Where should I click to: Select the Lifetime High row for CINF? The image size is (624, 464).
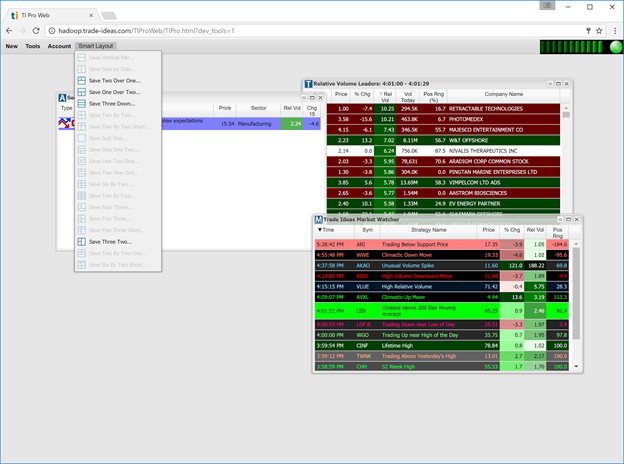442,346
